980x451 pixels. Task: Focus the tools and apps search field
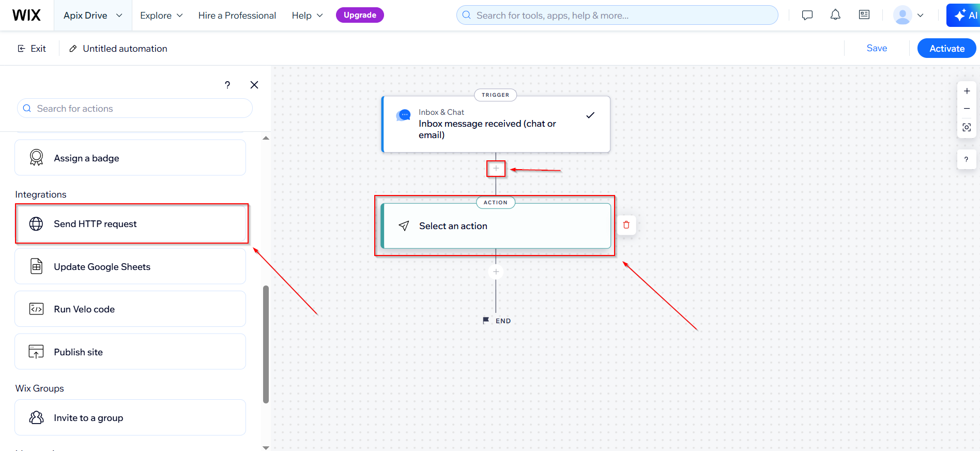617,15
